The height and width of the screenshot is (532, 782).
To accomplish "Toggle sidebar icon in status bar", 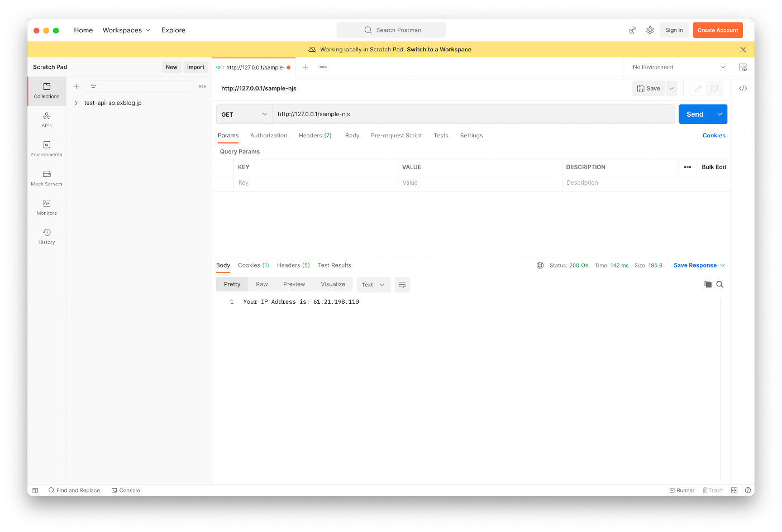I will tap(35, 490).
